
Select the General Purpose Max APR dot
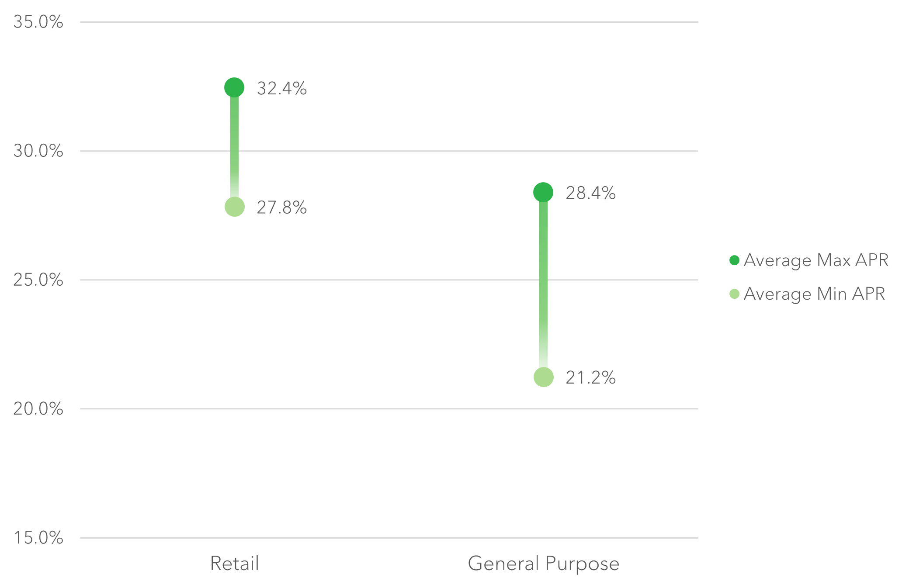click(x=543, y=192)
